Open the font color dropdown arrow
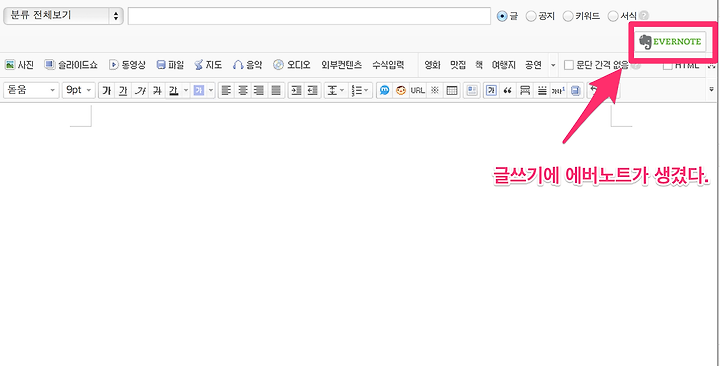This screenshot has width=720, height=366. tap(186, 90)
